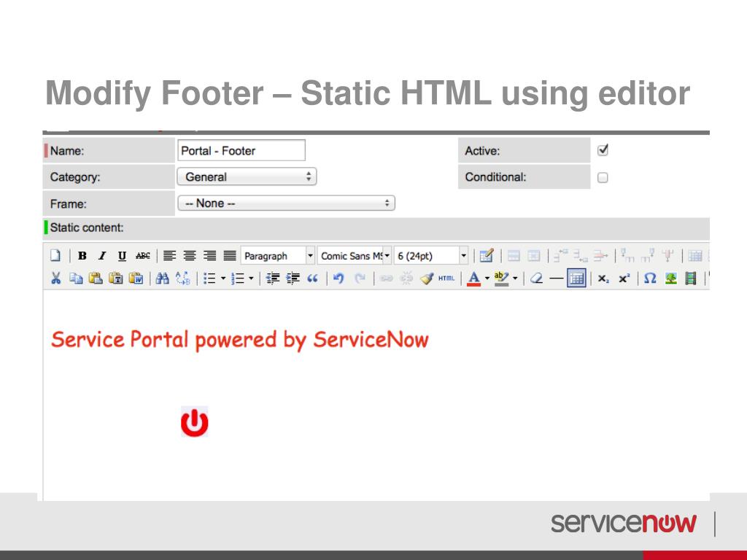Apply subscript formatting
747x560 pixels.
603,279
